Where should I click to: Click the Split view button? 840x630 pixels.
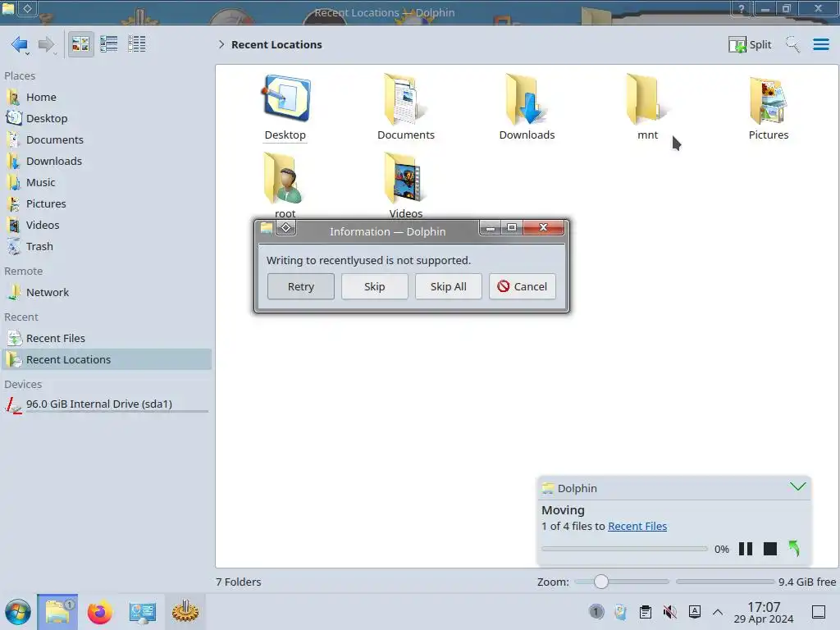point(750,44)
